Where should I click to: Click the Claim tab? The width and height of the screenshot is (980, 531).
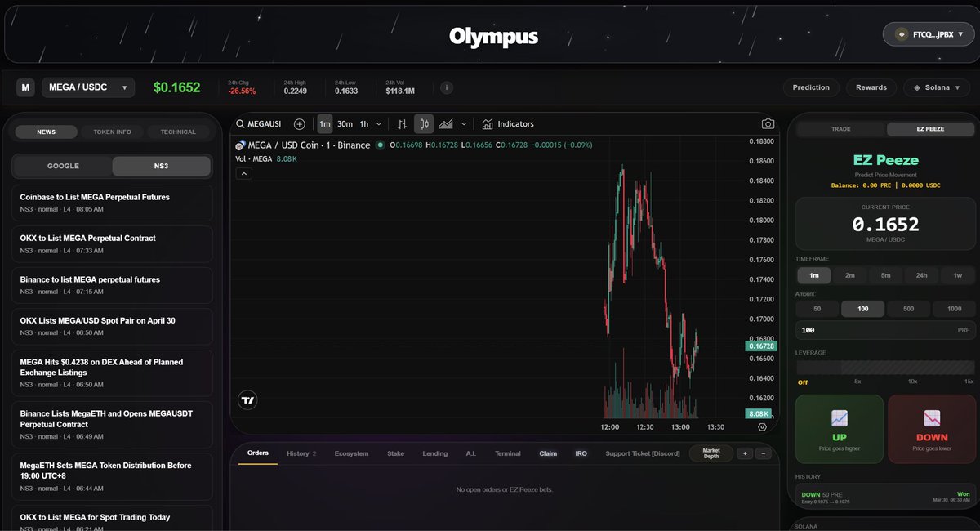pyautogui.click(x=548, y=453)
